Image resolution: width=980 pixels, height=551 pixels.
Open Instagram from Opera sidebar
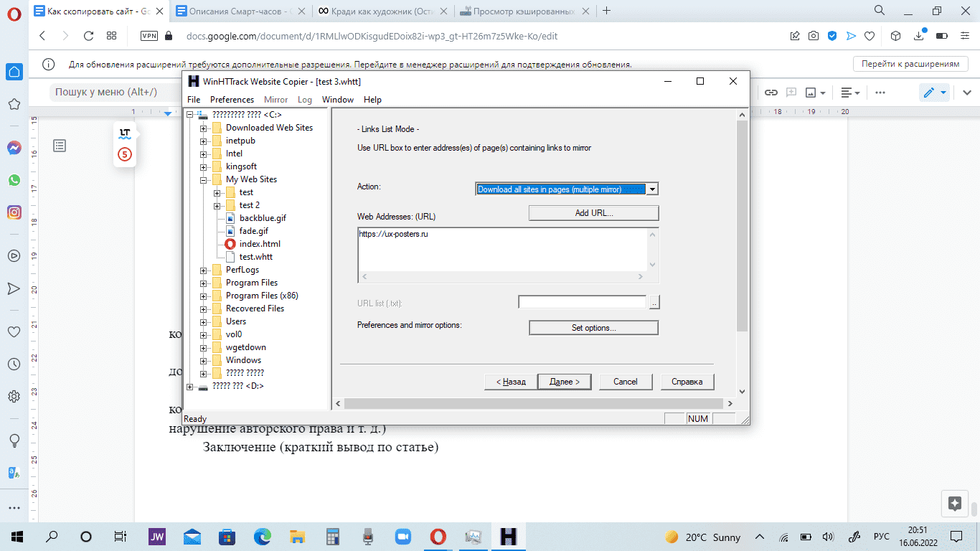click(14, 212)
